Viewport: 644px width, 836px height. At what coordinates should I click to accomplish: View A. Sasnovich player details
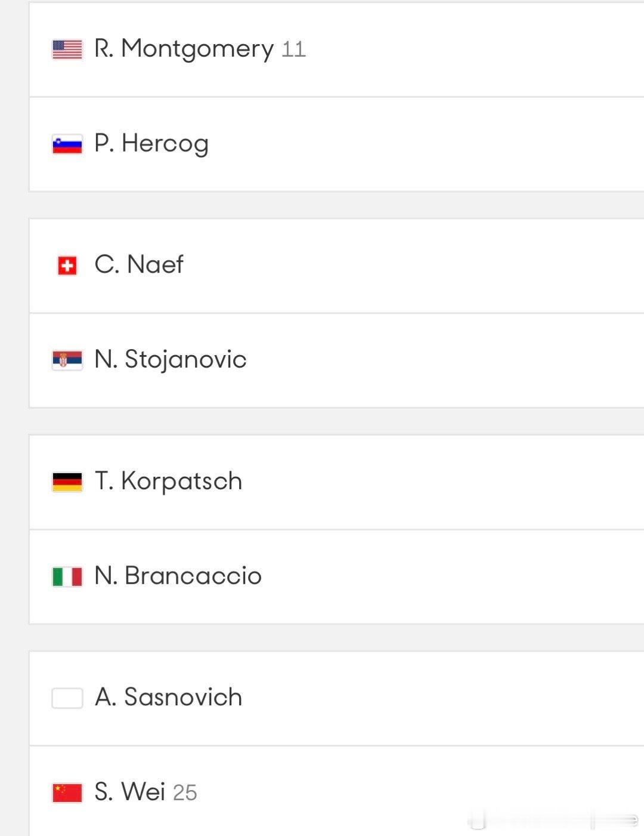click(168, 697)
